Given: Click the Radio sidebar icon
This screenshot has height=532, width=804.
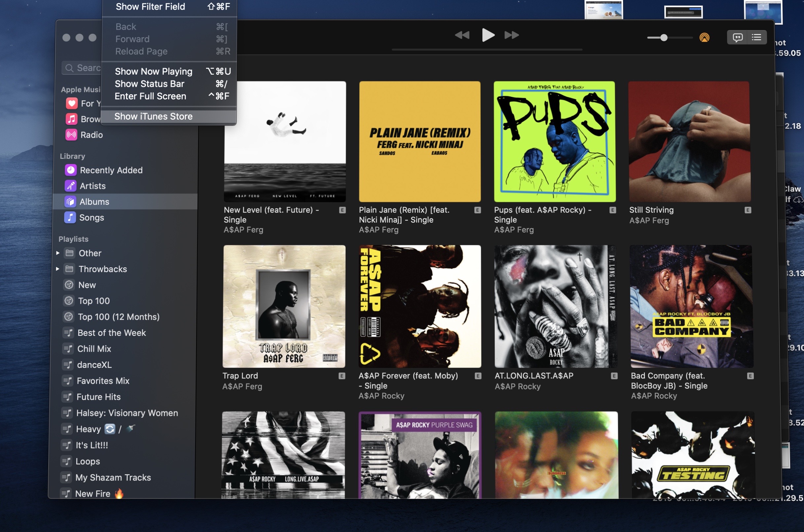Looking at the screenshot, I should [71, 135].
